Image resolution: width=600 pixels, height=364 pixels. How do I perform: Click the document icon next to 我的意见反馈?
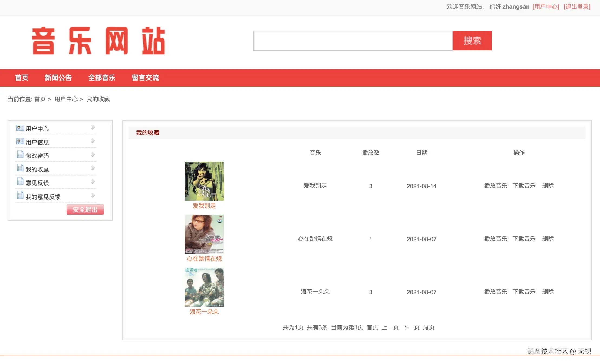20,195
